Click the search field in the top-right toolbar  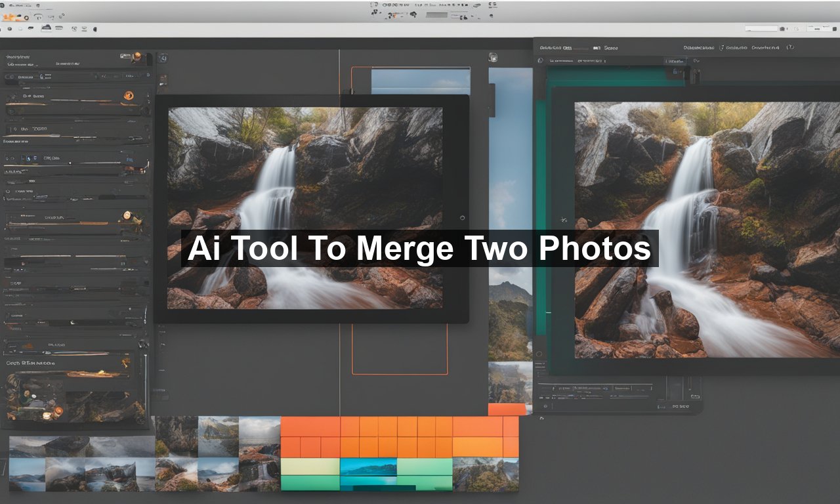point(761,28)
